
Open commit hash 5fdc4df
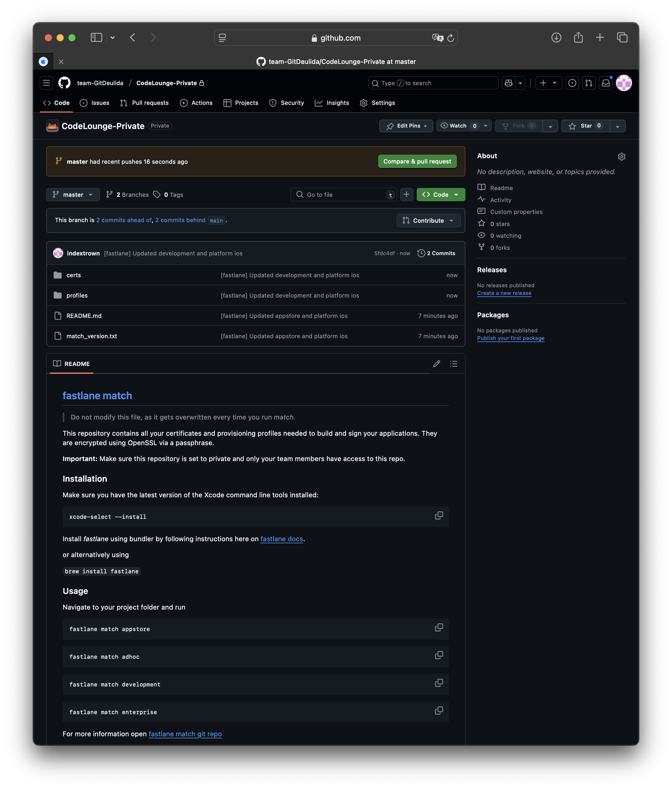[384, 253]
